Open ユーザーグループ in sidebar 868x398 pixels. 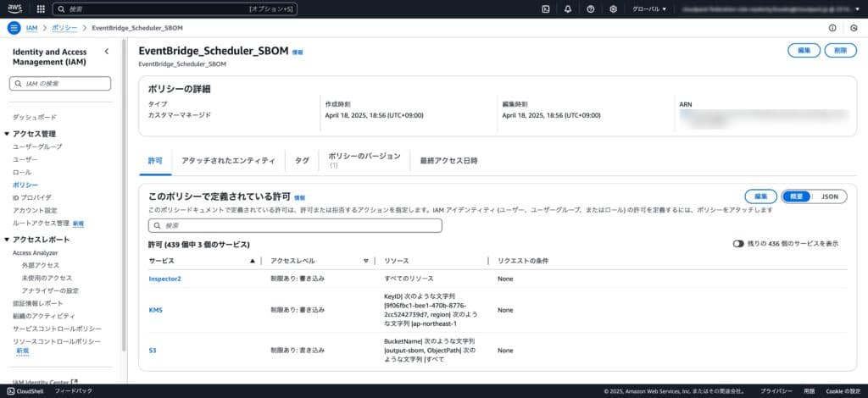37,146
